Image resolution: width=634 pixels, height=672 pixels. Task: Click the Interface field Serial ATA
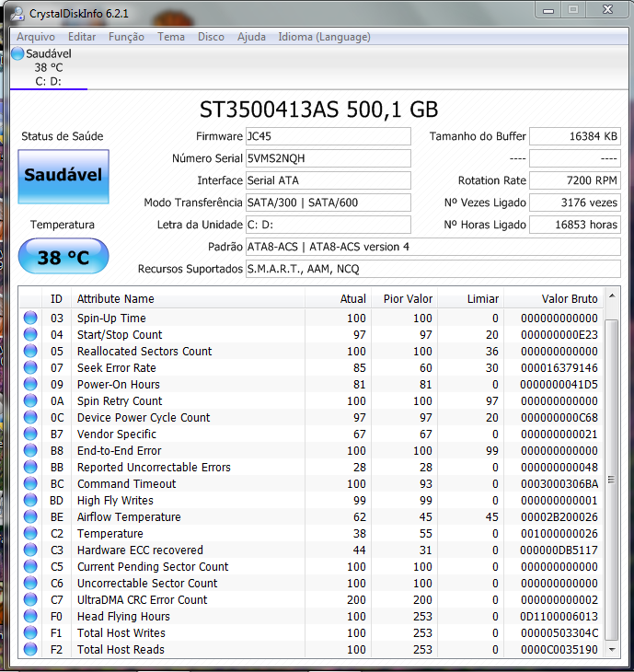click(329, 180)
